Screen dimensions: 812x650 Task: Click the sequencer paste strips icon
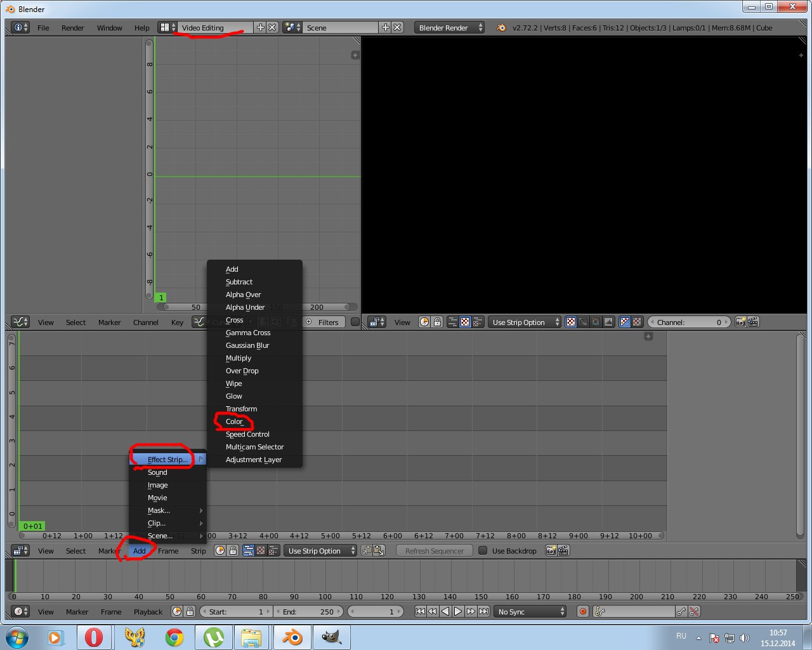[x=379, y=550]
